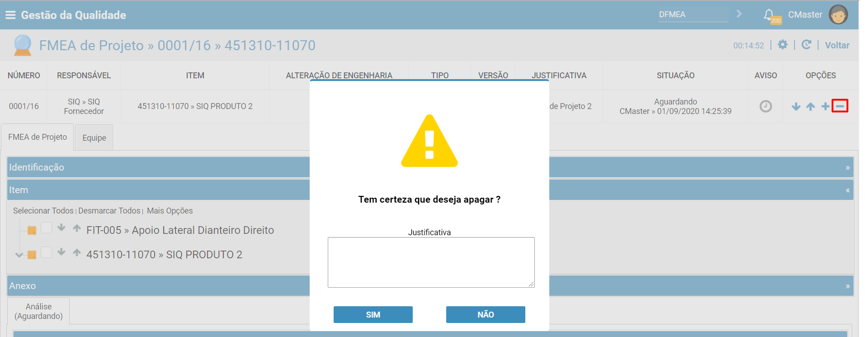Click the arrow next to the DFMEA field

click(x=739, y=14)
